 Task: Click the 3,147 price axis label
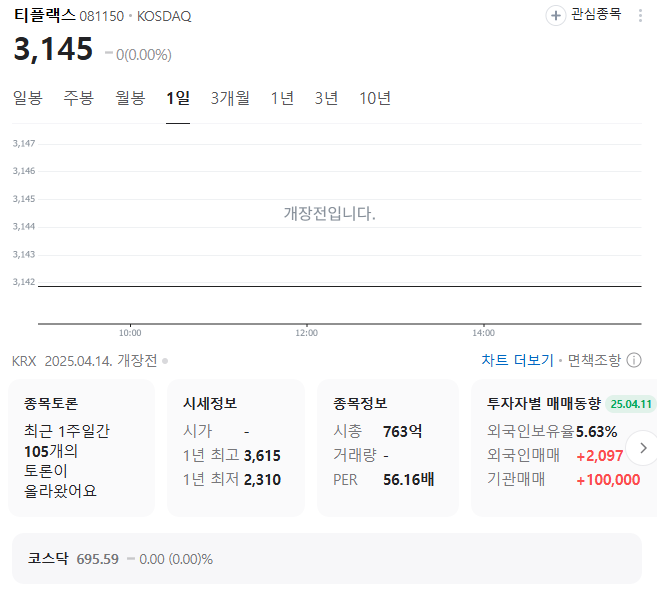pyautogui.click(x=24, y=143)
